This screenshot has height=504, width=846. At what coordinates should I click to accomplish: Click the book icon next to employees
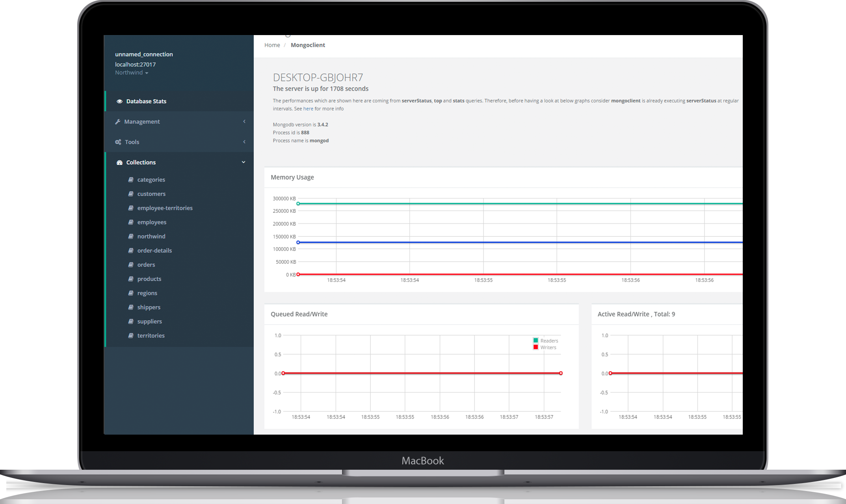coord(131,222)
